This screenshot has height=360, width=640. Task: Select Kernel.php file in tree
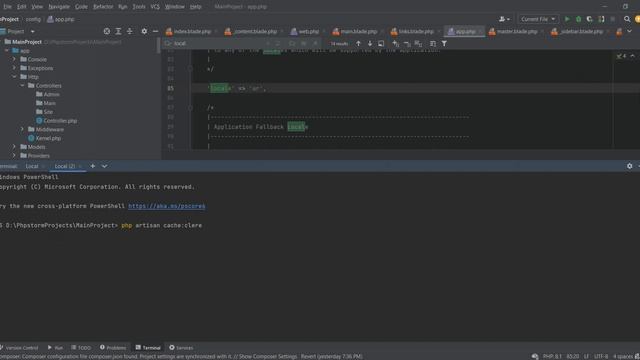point(44,138)
